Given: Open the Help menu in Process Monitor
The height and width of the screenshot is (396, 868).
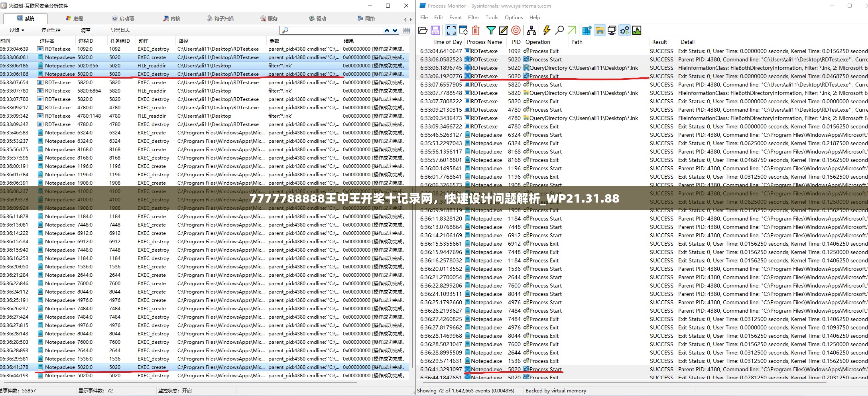Looking at the screenshot, I should coord(535,17).
